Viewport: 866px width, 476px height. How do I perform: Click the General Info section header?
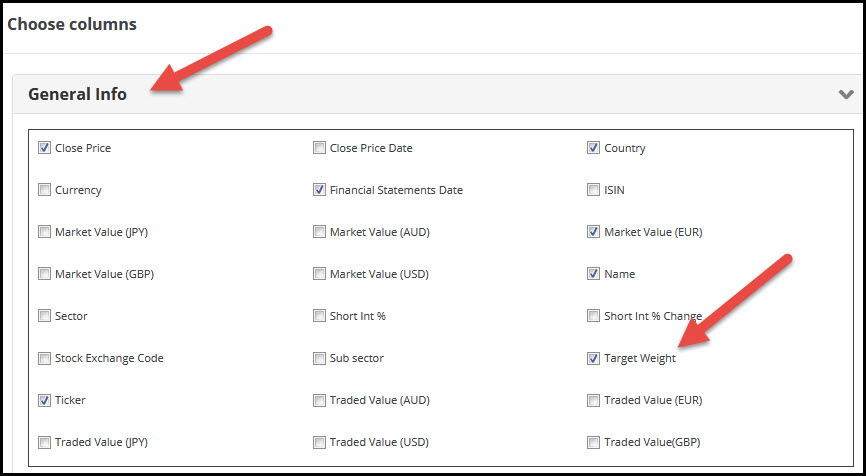coord(78,95)
